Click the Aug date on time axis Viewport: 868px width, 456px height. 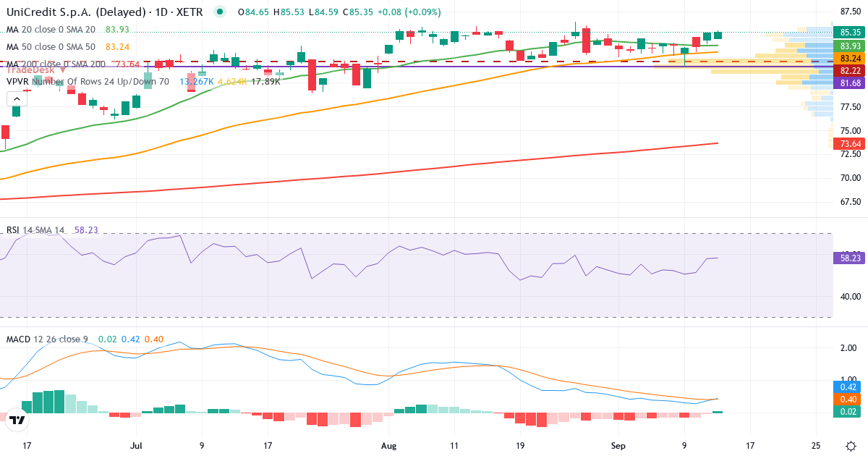click(388, 445)
